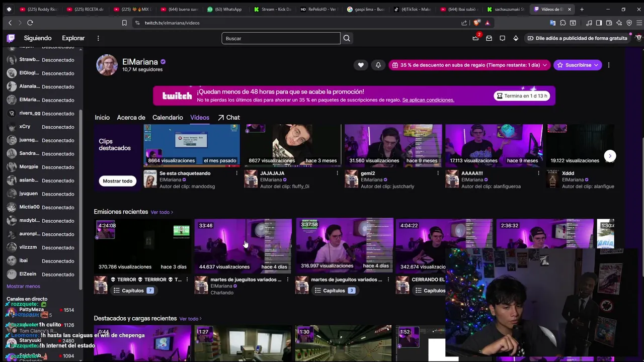Open Twitch notifications inbox icon
Screen dimensions: 644x362
pyautogui.click(x=489, y=38)
